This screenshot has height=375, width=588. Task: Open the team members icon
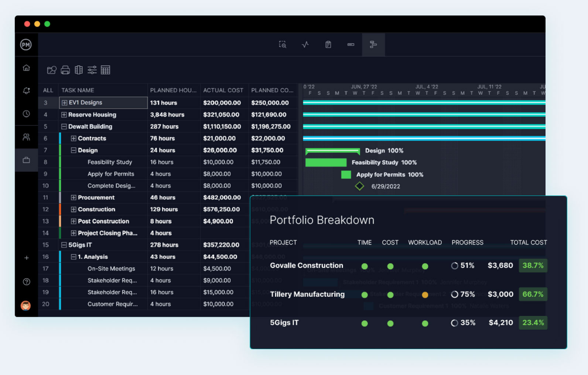point(26,137)
